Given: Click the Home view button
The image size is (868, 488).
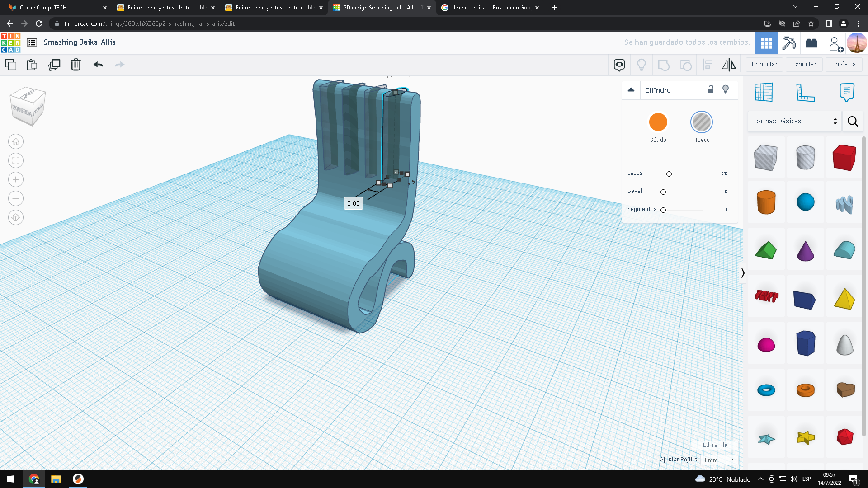Looking at the screenshot, I should [x=16, y=142].
